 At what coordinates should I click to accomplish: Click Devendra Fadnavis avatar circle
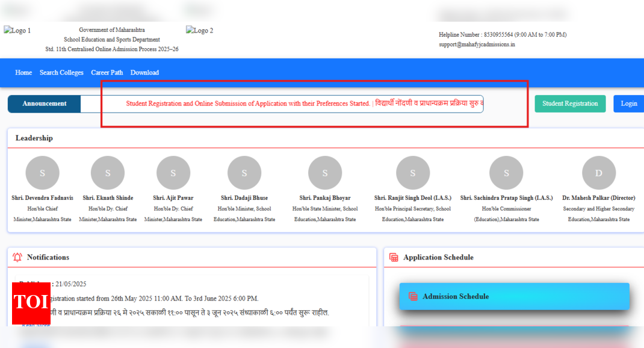point(42,173)
